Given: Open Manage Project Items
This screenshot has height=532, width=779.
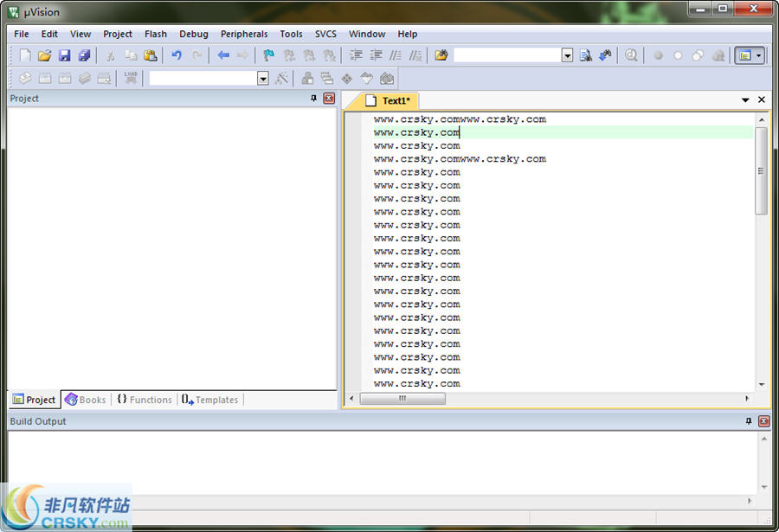Looking at the screenshot, I should tap(307, 78).
